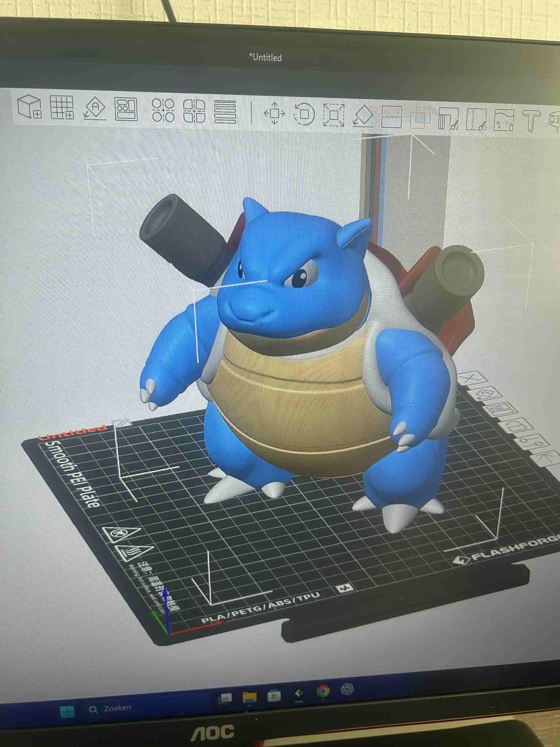Image resolution: width=560 pixels, height=747 pixels.
Task: Open the plate settings sliders icon
Action: click(533, 442)
